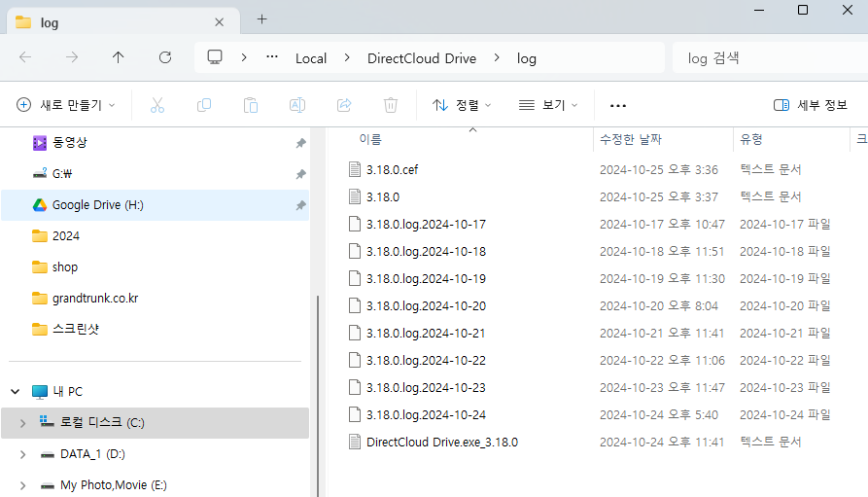868x497 pixels.
Task: Click the pin icon beside G:₩
Action: click(x=300, y=174)
